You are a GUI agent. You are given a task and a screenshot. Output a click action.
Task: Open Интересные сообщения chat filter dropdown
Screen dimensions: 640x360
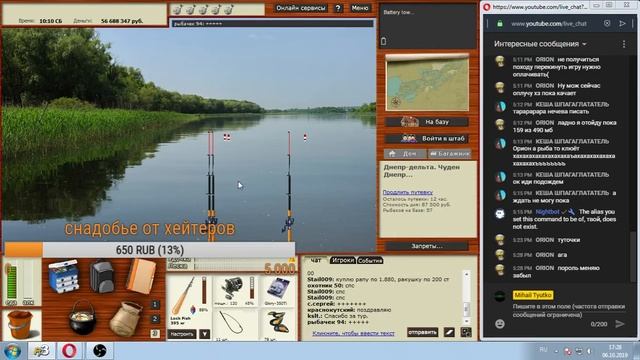click(540, 44)
